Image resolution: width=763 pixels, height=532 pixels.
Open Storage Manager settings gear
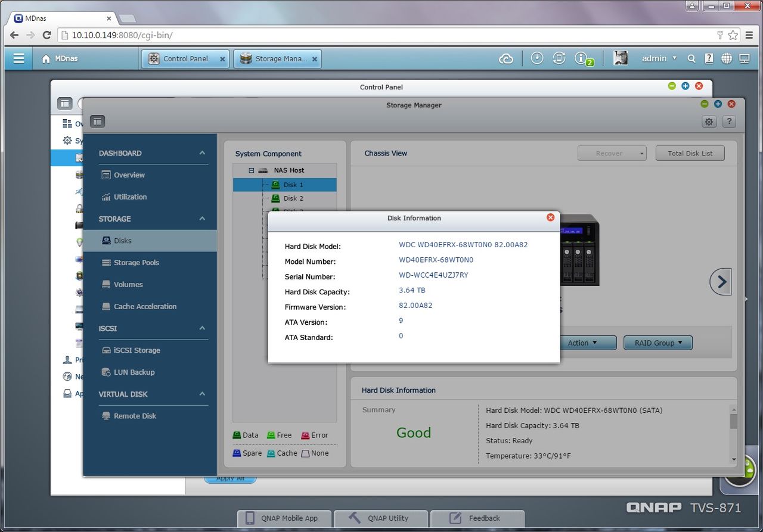click(x=709, y=122)
